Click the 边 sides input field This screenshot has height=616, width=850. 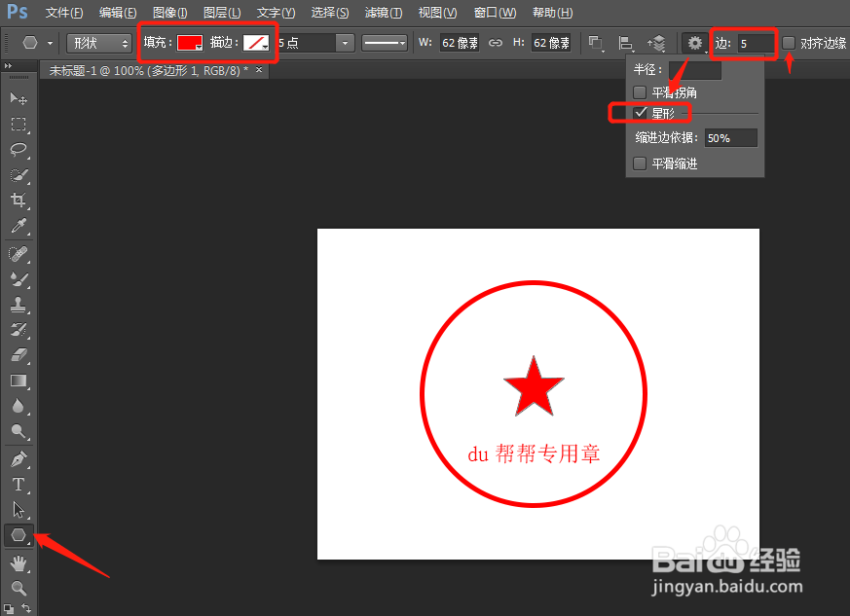click(756, 43)
